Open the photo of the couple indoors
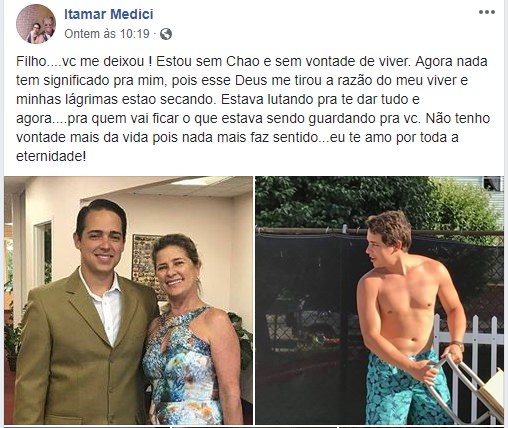The image size is (508, 428). pyautogui.click(x=128, y=300)
